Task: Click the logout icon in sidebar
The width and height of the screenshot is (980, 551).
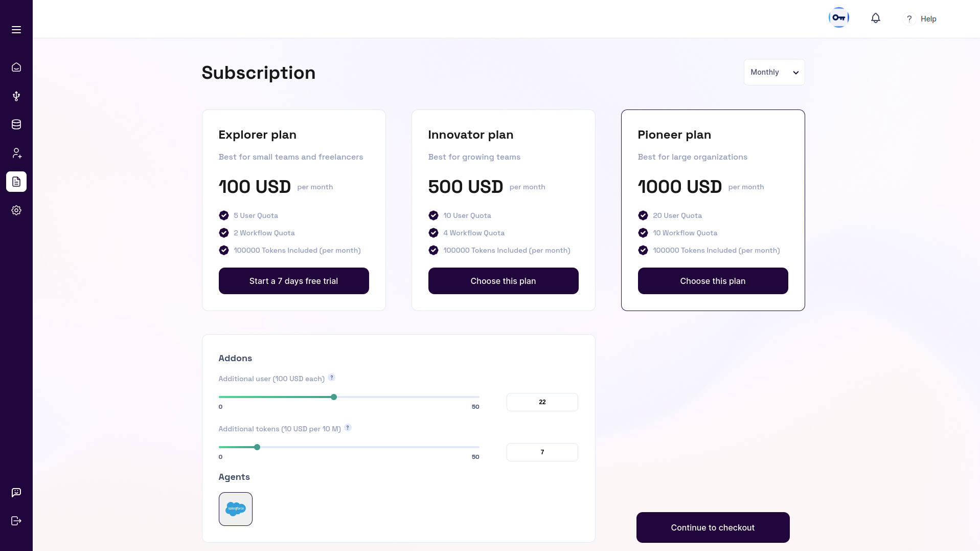Action: coord(16,521)
